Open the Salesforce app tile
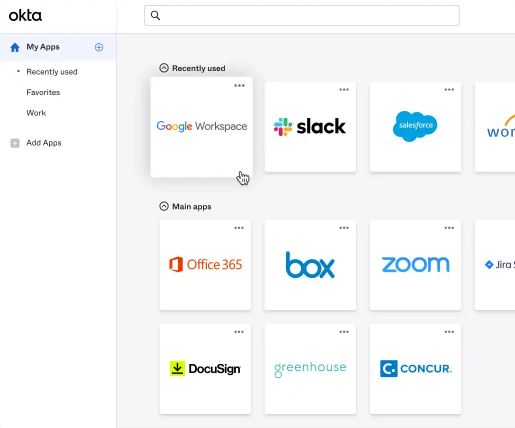Image resolution: width=515 pixels, height=428 pixels. (415, 127)
